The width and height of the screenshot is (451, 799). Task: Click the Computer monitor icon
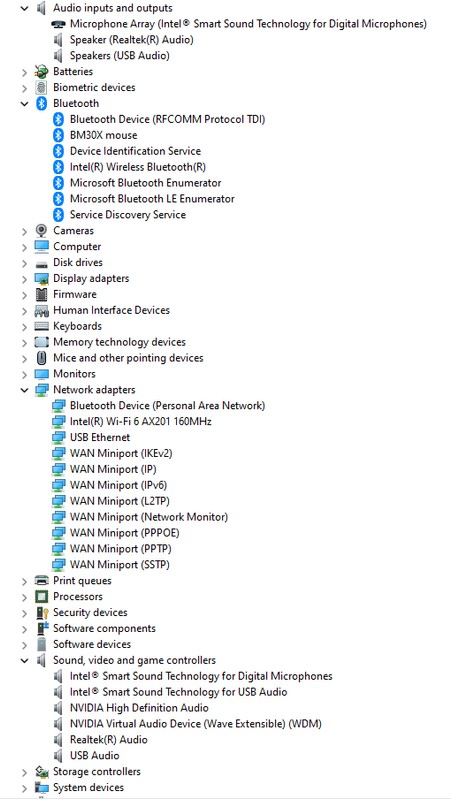click(42, 247)
